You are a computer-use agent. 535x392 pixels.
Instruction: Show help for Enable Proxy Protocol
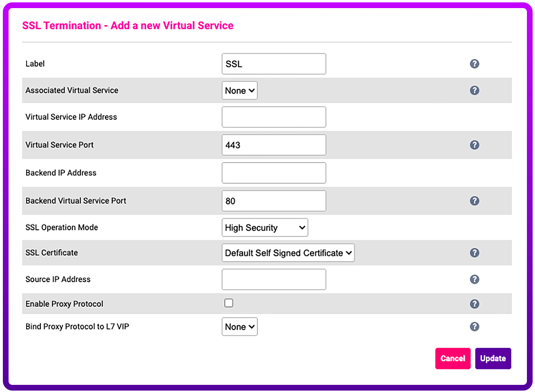pyautogui.click(x=474, y=304)
